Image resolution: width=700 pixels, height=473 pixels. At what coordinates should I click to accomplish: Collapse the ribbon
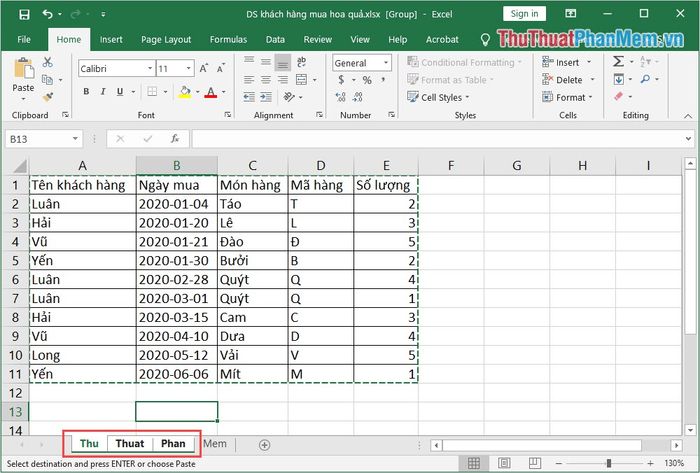(688, 116)
